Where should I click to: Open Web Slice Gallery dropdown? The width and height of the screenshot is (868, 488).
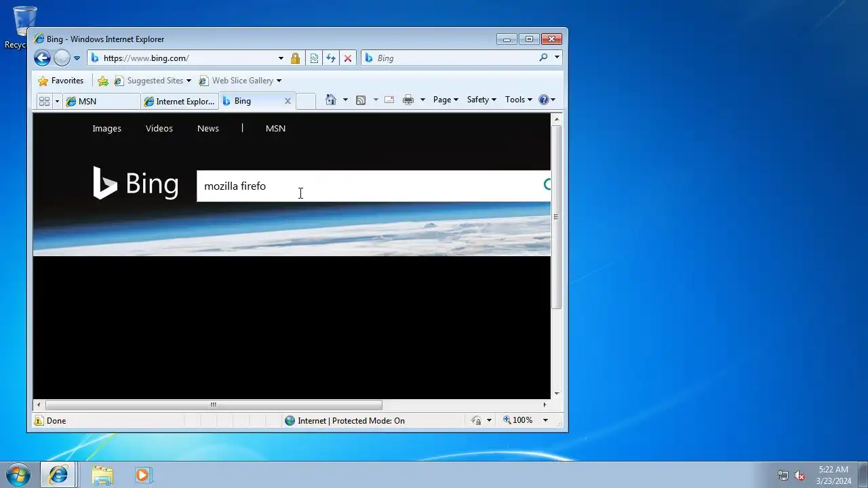pyautogui.click(x=240, y=81)
